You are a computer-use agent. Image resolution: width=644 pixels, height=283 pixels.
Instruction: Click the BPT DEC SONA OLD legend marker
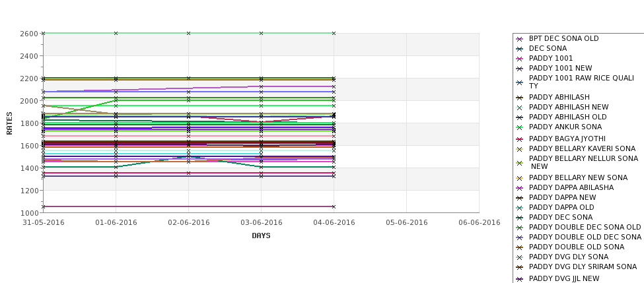[x=520, y=39]
